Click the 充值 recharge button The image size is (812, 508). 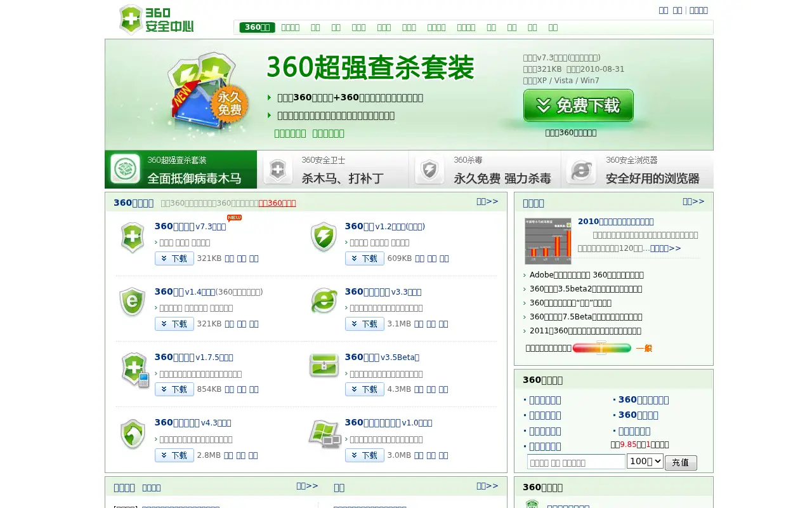[x=681, y=463]
